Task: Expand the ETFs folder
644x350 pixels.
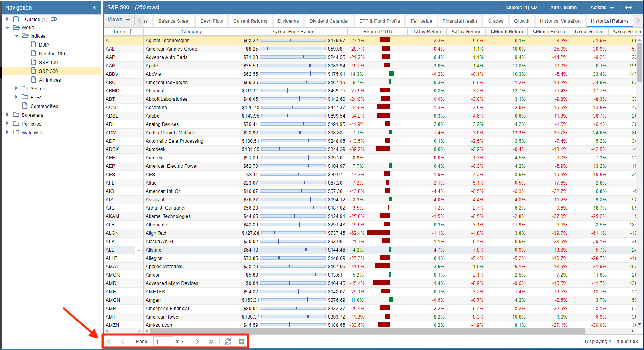Action: coord(16,97)
